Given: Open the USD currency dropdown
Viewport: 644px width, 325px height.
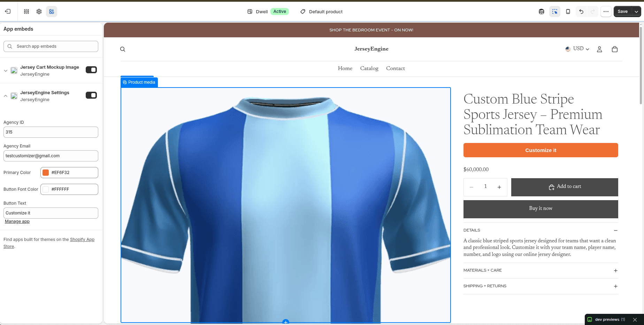Looking at the screenshot, I should coord(577,49).
